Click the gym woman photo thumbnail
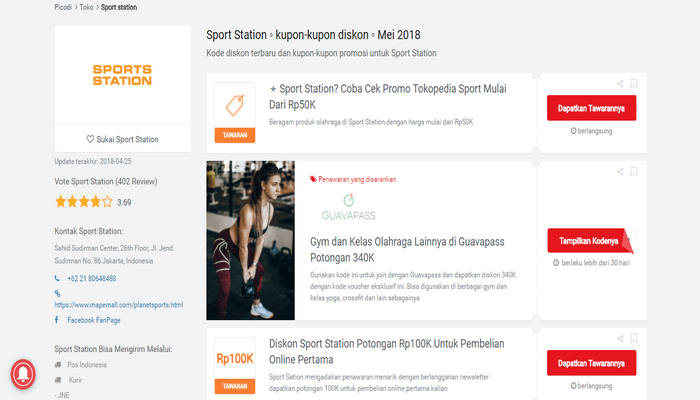This screenshot has height=400, width=700. [x=250, y=240]
